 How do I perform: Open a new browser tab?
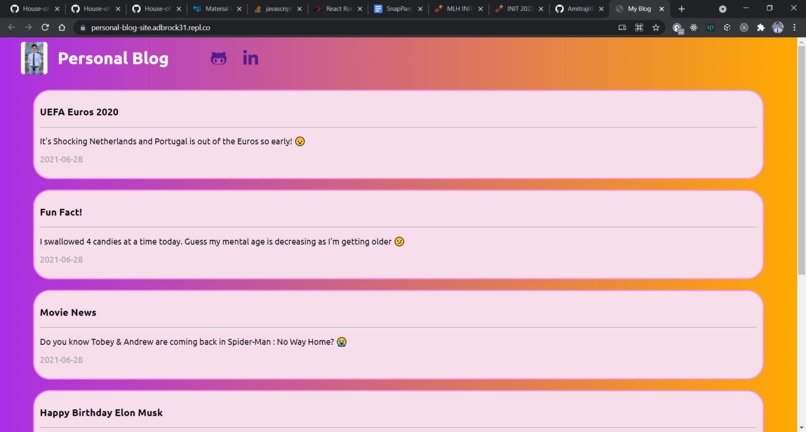pyautogui.click(x=682, y=9)
